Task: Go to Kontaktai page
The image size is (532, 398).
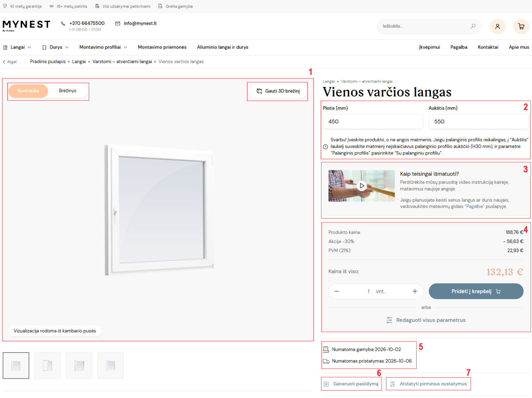Action: (x=488, y=47)
